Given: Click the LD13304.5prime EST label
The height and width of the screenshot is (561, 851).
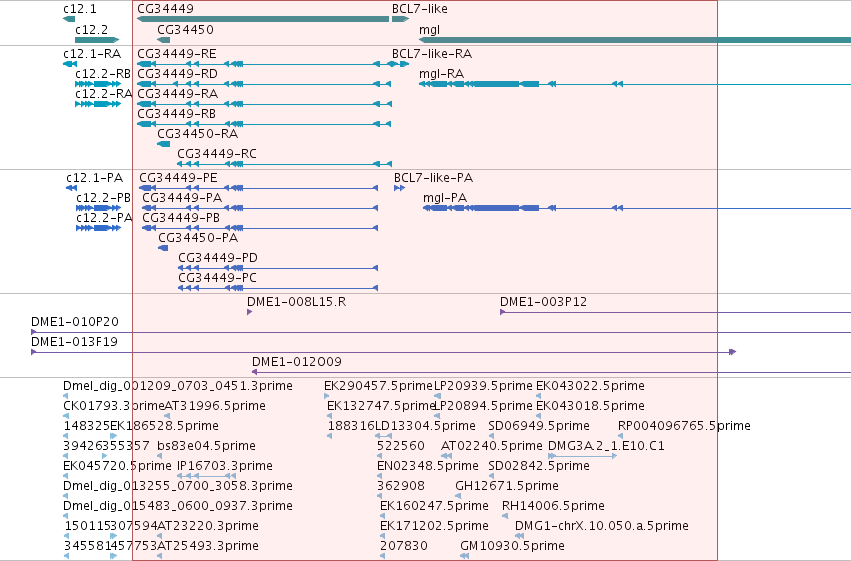Looking at the screenshot, I should coord(425,426).
